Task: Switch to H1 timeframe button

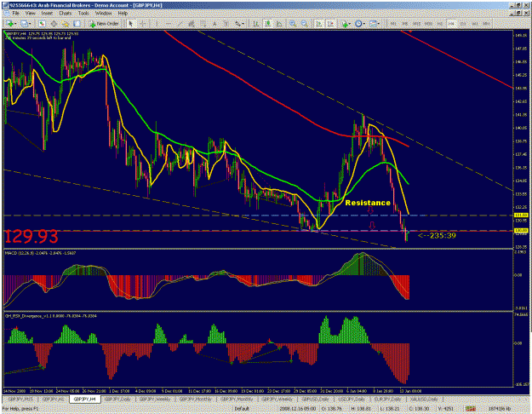Action: coord(440,24)
